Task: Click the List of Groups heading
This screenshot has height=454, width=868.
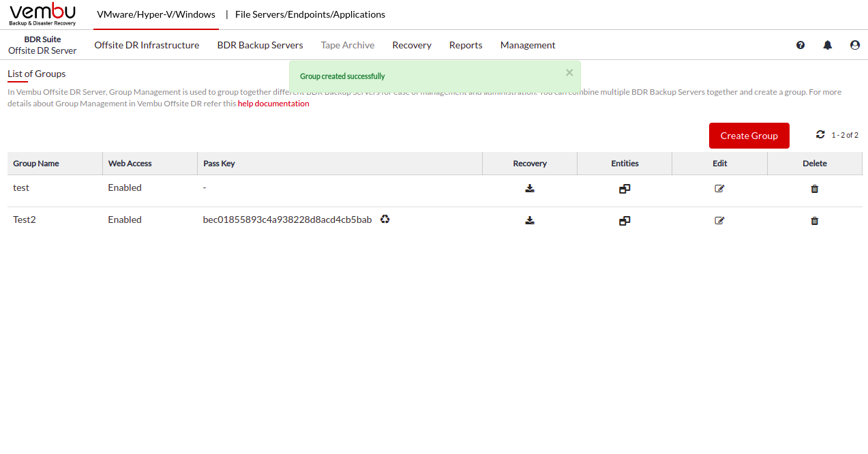Action: [37, 74]
